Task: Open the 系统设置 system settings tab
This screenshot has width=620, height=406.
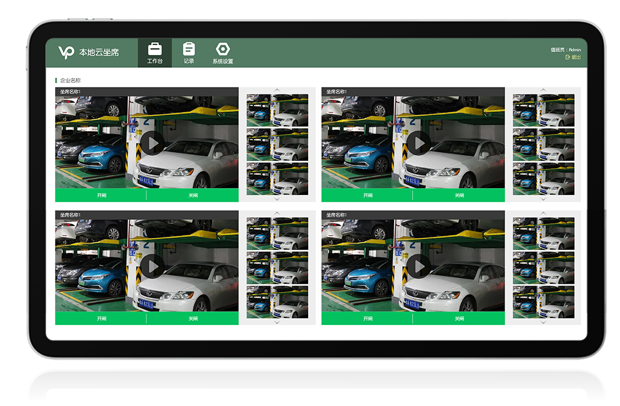Action: coord(222,53)
